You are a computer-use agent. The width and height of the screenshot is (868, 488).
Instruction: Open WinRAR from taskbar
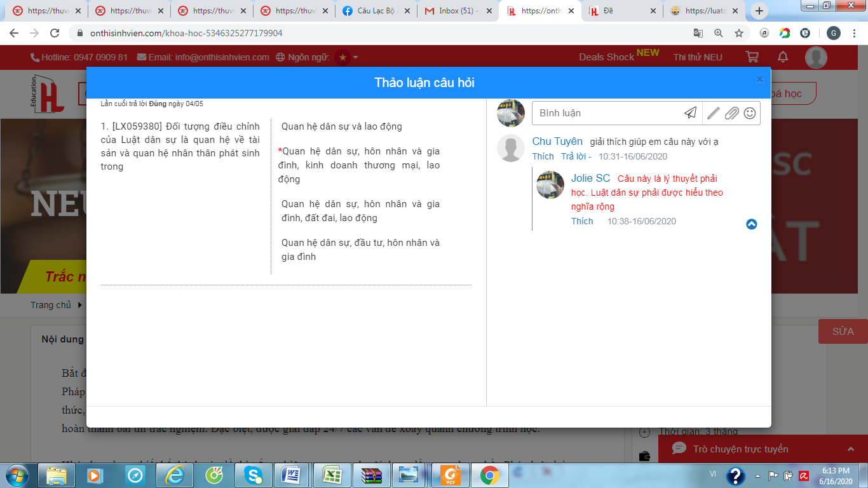coord(371,475)
